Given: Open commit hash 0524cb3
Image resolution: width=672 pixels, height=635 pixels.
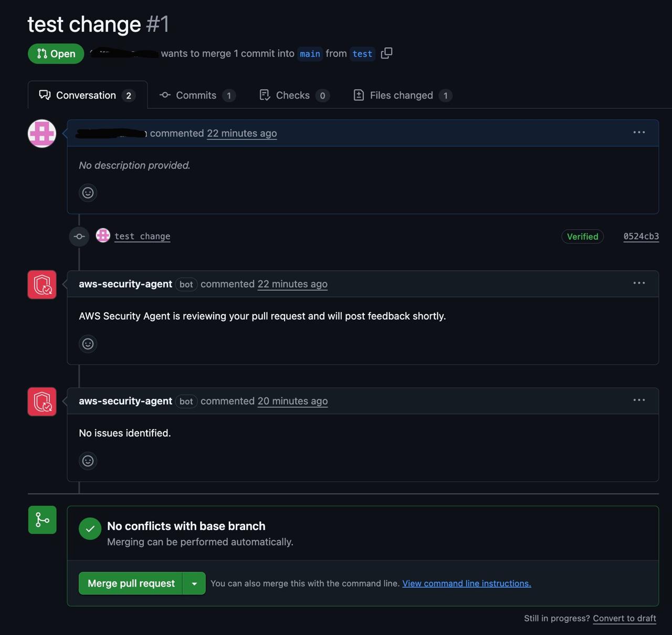Looking at the screenshot, I should click(x=641, y=236).
